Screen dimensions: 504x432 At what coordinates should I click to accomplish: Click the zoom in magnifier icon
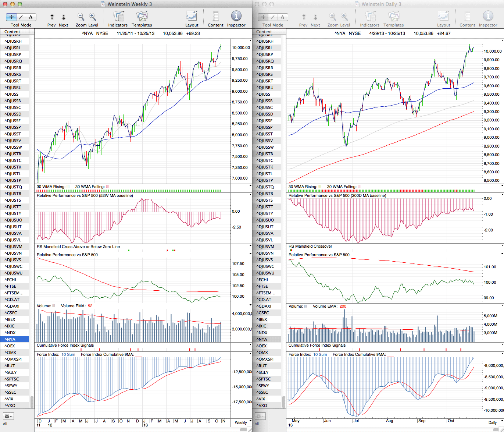[x=93, y=17]
